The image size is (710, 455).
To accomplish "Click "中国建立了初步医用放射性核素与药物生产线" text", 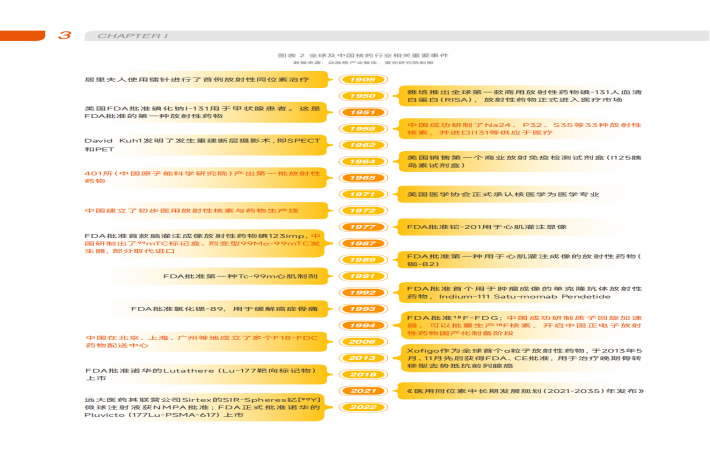I will 191,211.
